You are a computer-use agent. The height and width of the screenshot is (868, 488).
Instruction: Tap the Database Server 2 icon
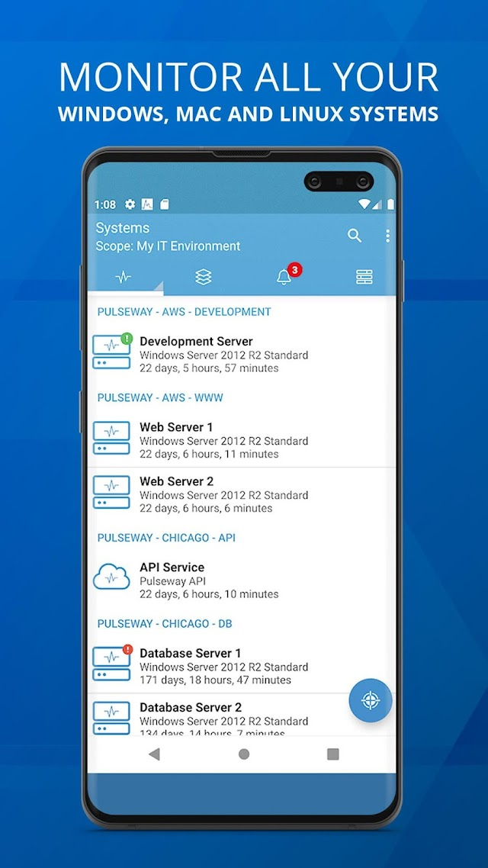point(111,718)
